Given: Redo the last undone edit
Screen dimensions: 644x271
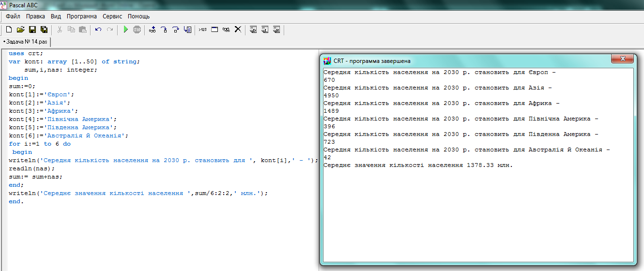Looking at the screenshot, I should pos(110,30).
